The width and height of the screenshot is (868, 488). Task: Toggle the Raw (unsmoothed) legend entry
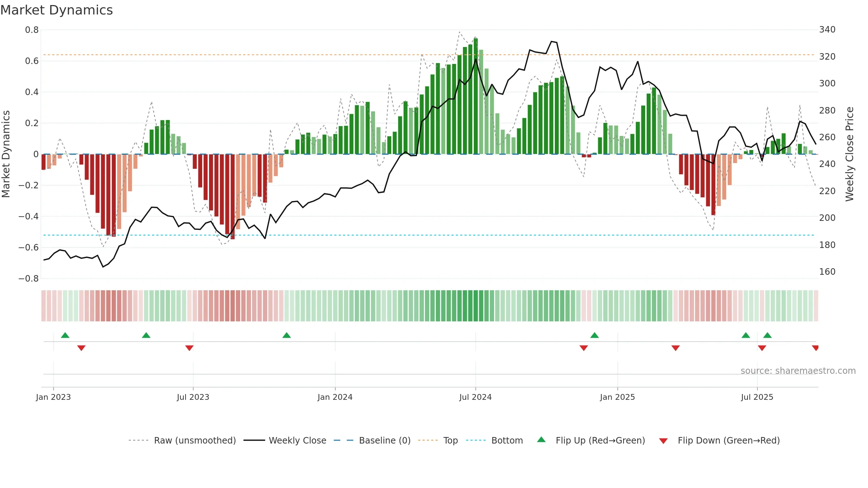[182, 440]
